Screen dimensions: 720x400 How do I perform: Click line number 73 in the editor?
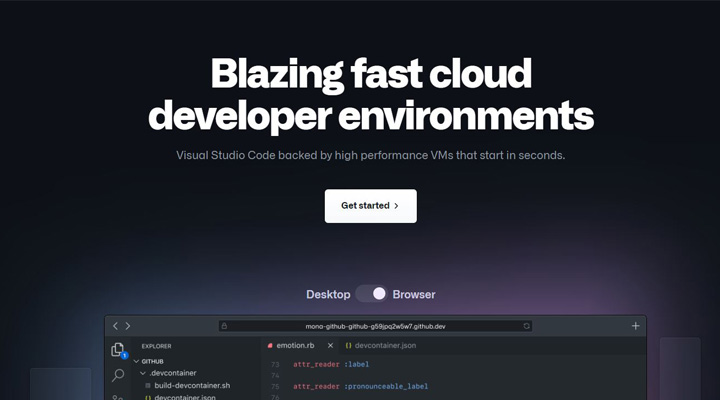click(x=275, y=365)
